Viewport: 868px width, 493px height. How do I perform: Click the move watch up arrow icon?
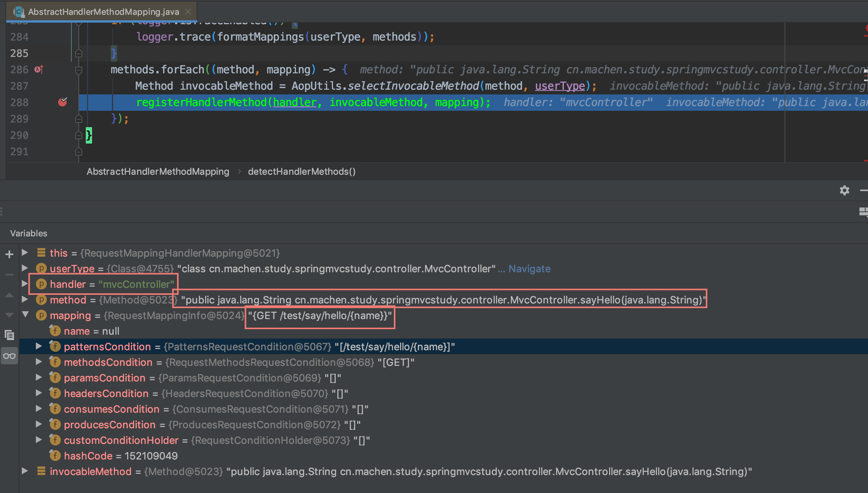click(9, 295)
